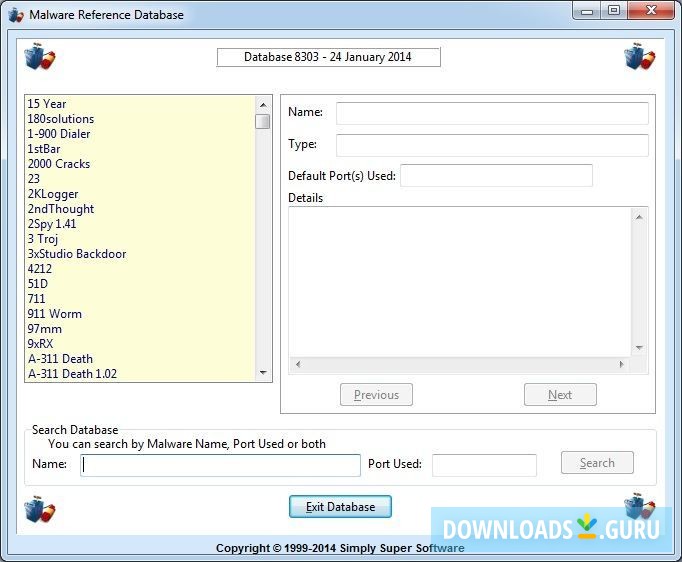Select '3xStudio Backdoor' entry
Screen dimensions: 682x562
pos(140,254)
